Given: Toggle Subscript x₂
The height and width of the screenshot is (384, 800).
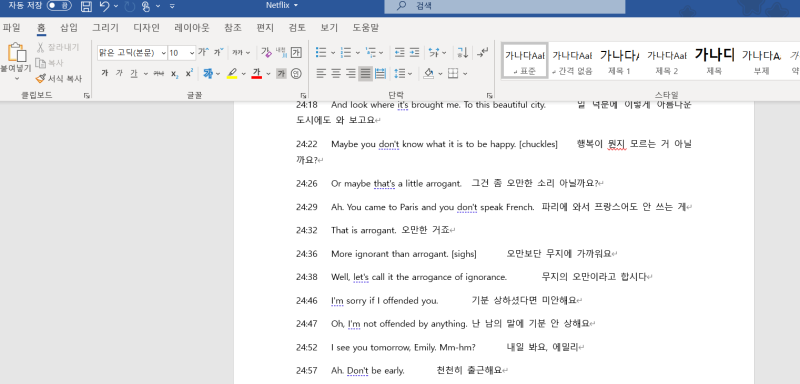Looking at the screenshot, I should pyautogui.click(x=174, y=73).
